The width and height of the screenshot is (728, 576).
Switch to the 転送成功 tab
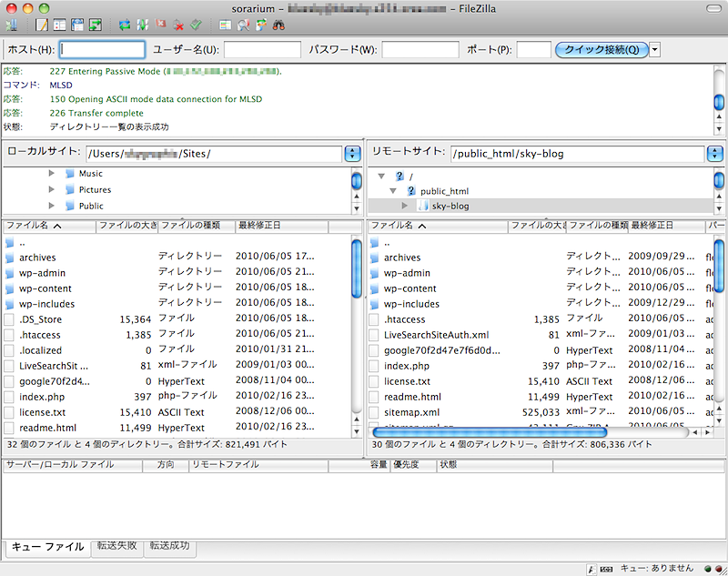coord(169,546)
